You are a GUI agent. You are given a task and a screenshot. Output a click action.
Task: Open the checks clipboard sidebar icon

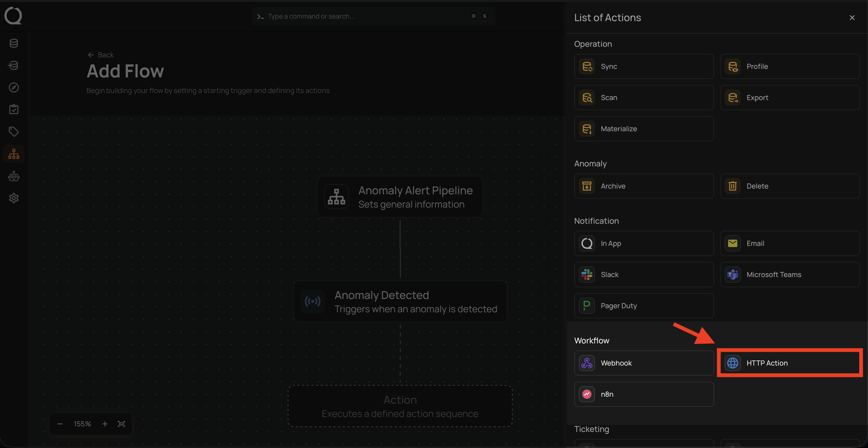click(14, 109)
